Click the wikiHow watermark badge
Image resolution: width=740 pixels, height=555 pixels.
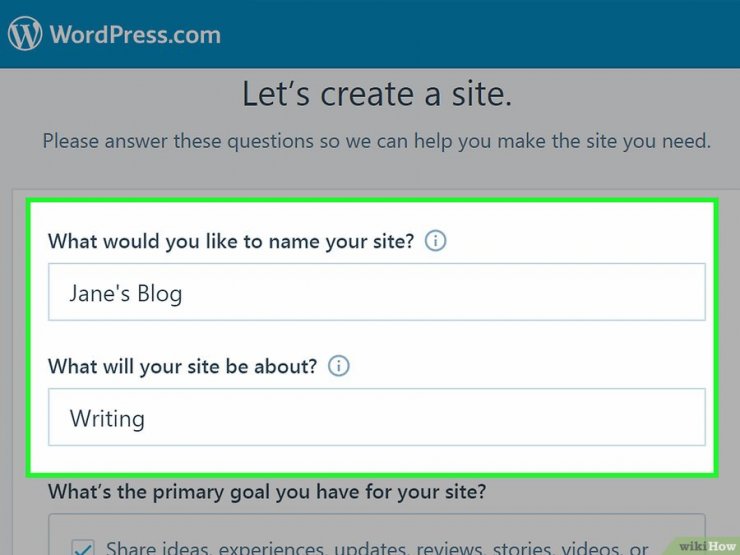tap(706, 546)
